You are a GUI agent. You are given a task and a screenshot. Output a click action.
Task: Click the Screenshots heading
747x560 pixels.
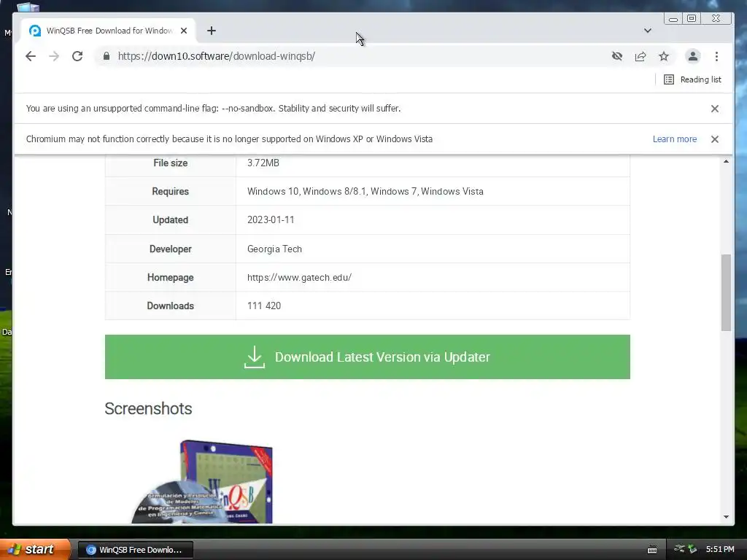pos(148,408)
